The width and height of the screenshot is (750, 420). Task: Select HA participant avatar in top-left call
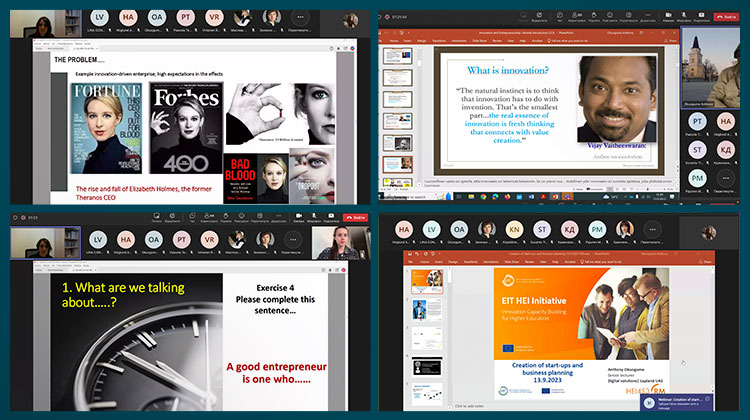click(x=128, y=17)
